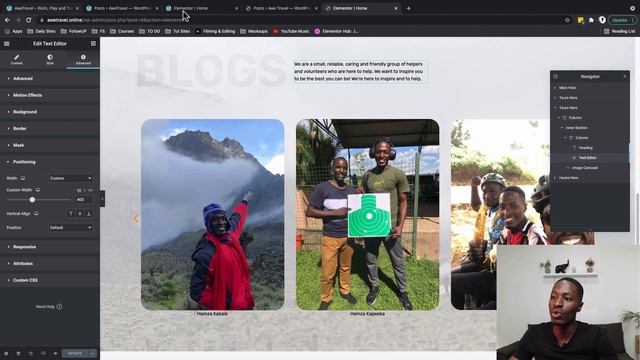Image resolution: width=640 pixels, height=360 pixels.
Task: Open the History icon in the bottom bar
Action: pyautogui.click(x=31, y=353)
